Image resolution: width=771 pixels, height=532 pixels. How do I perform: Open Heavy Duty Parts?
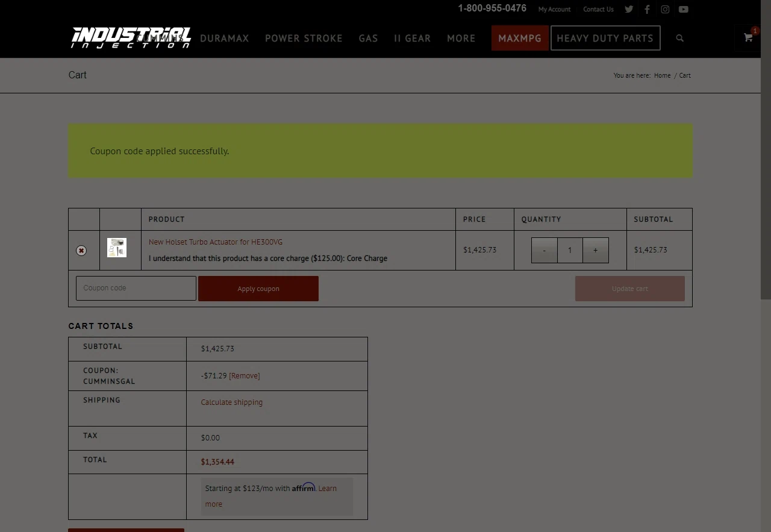tap(605, 38)
